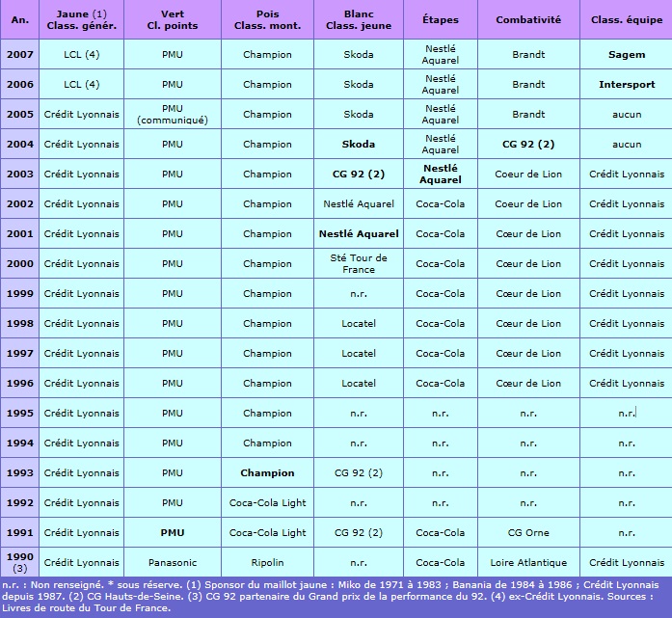Click the footnote text starting 'n.r. : Non renseigné'
Image resolution: width=672 pixels, height=618 pixels.
[x=330, y=597]
